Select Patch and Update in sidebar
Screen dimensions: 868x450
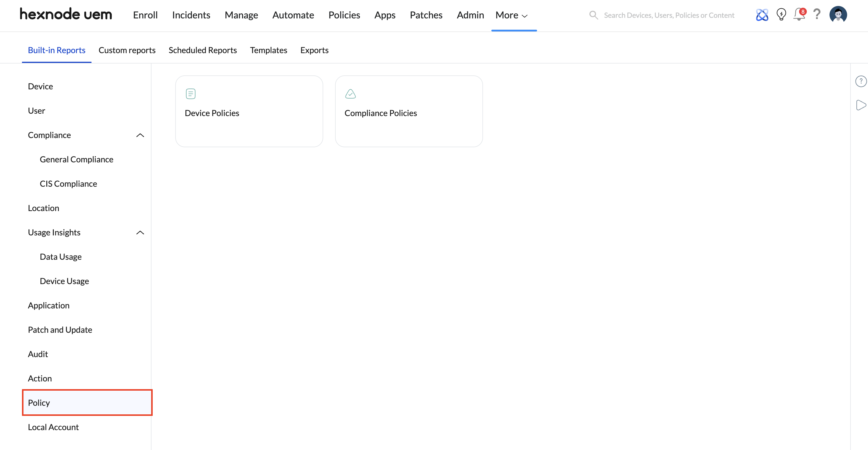pos(60,330)
